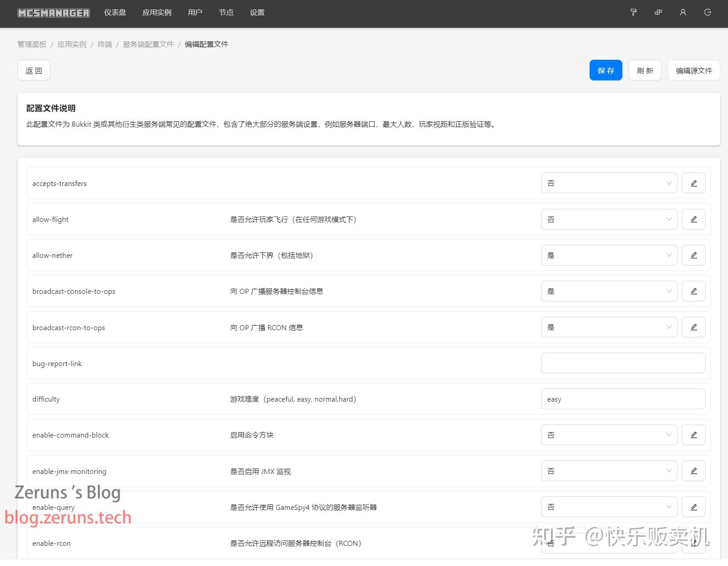Open the 应用实例 menu

tap(157, 13)
